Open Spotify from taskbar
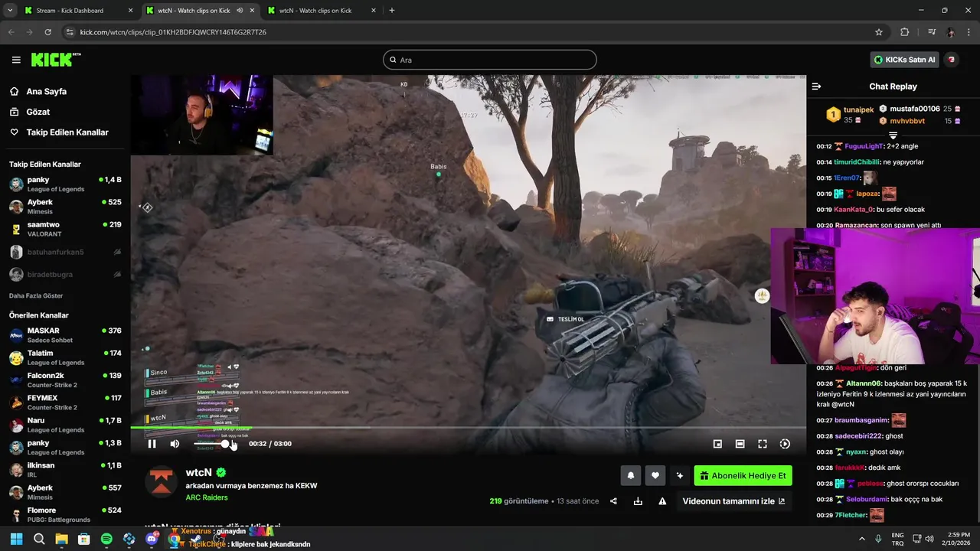 click(x=106, y=539)
